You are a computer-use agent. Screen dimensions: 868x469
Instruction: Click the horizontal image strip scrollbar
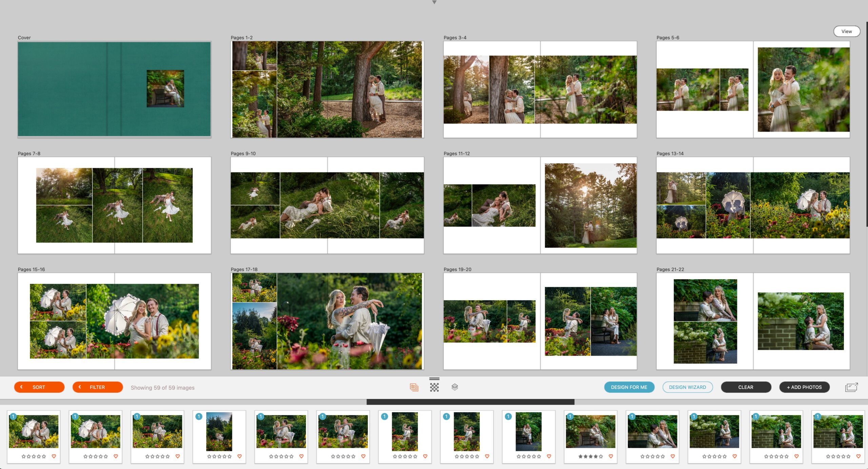coord(470,402)
